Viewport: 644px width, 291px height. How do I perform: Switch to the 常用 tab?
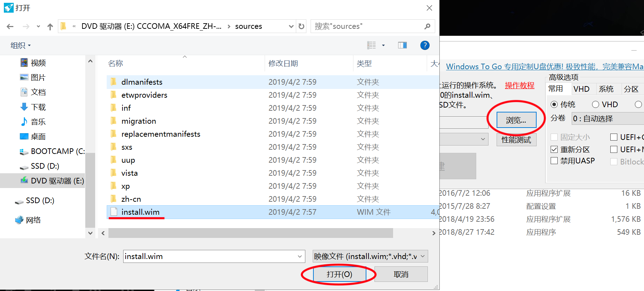pos(556,89)
